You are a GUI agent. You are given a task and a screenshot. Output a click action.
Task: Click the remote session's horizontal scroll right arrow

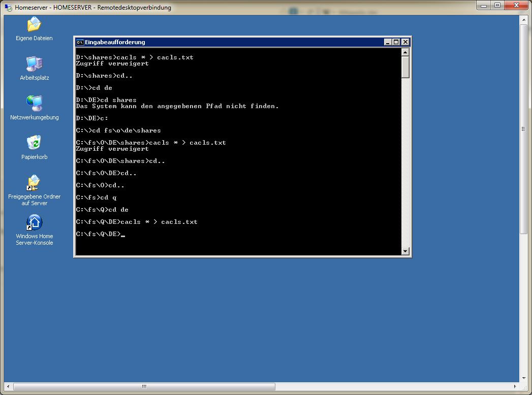515,386
